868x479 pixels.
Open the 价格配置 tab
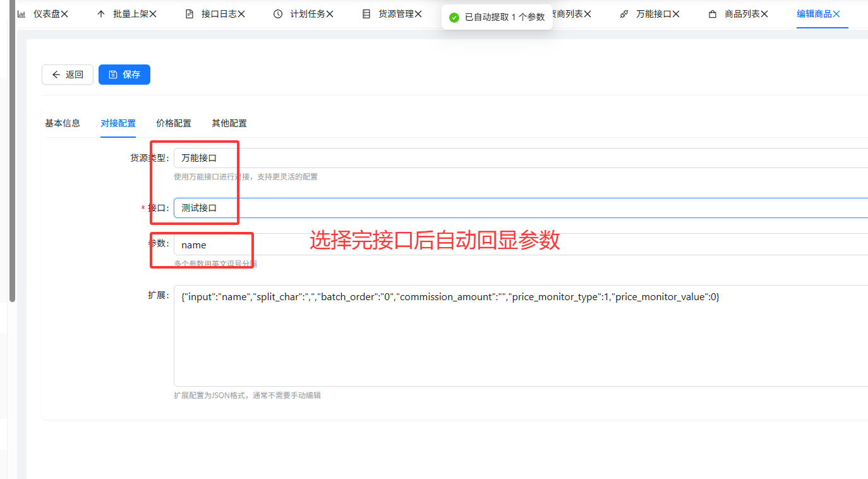pos(174,124)
